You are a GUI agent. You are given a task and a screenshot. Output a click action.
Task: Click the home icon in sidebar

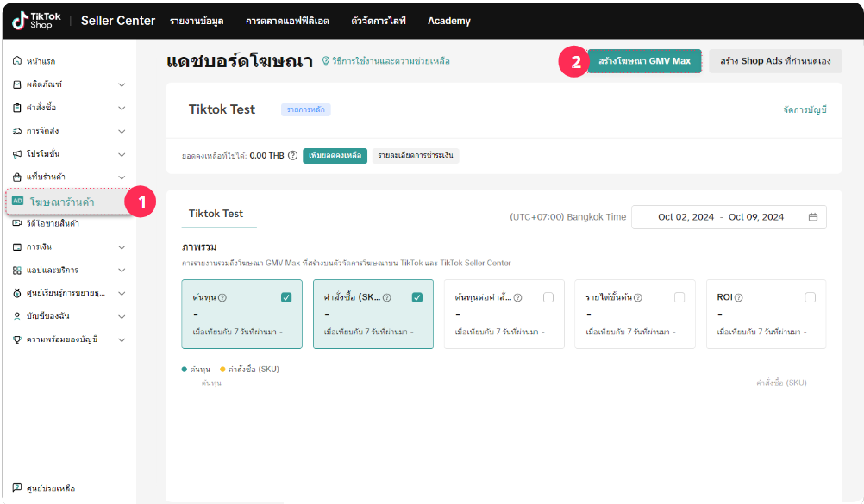pos(17,61)
